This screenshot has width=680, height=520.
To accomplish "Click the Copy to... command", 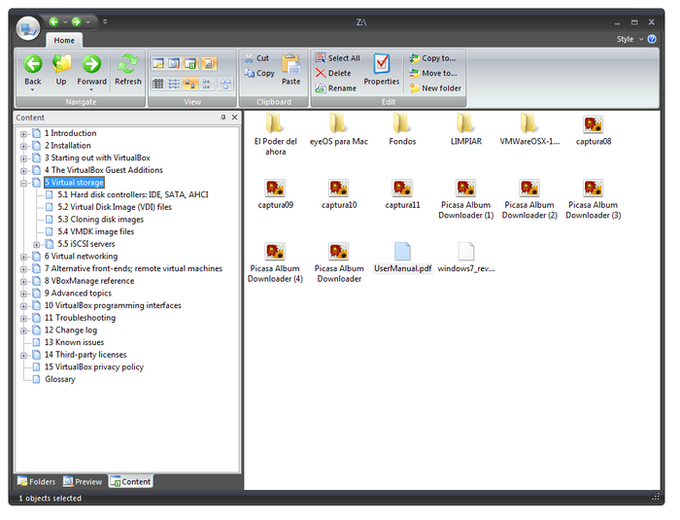I will tap(433, 58).
